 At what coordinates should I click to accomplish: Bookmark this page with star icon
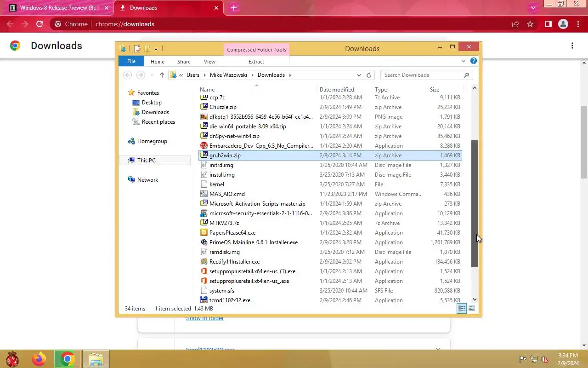(530, 24)
